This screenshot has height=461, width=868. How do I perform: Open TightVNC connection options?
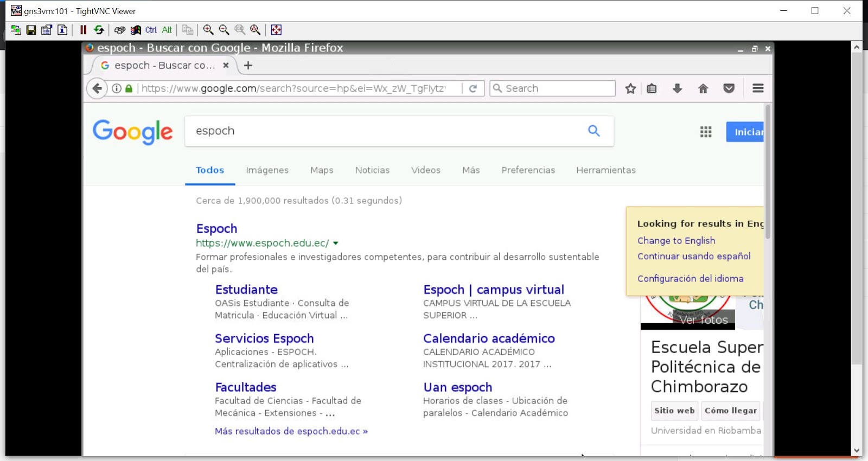(x=47, y=30)
